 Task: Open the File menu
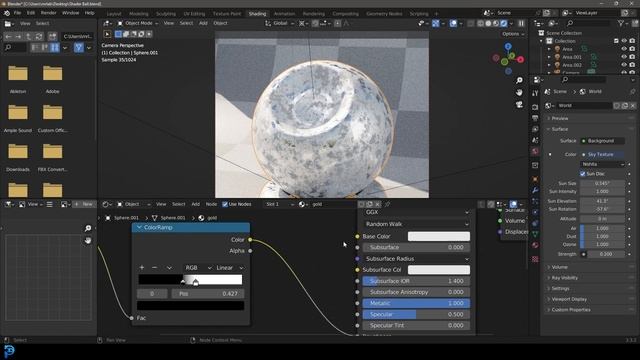17,13
